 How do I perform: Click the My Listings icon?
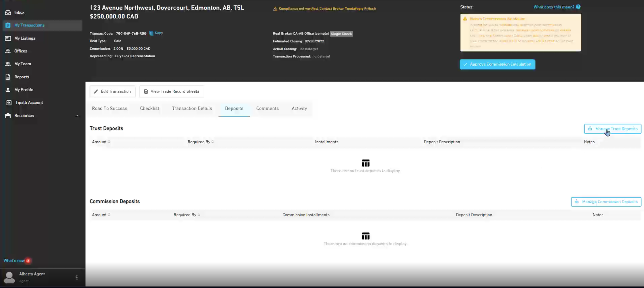8,38
